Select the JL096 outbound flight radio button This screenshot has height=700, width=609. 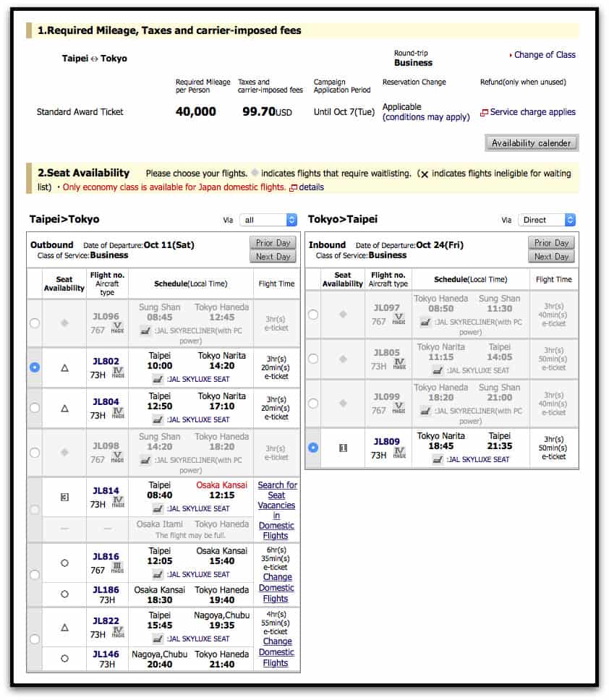tap(35, 323)
